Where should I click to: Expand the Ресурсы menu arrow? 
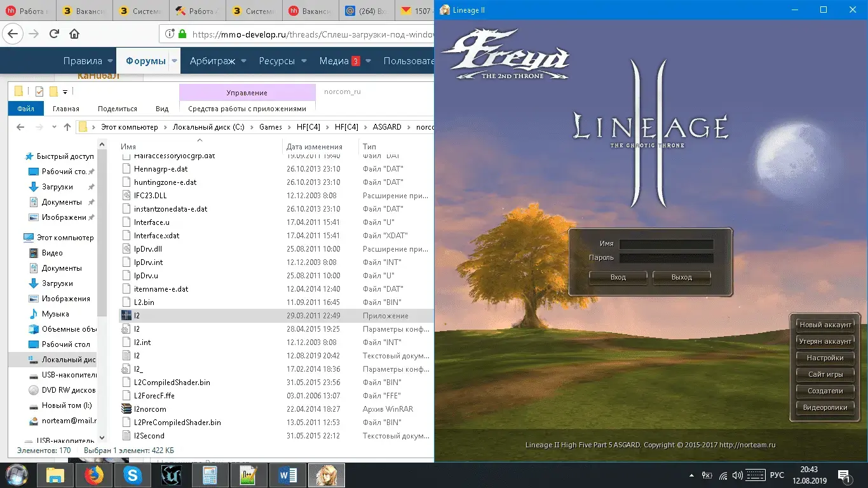(x=304, y=61)
